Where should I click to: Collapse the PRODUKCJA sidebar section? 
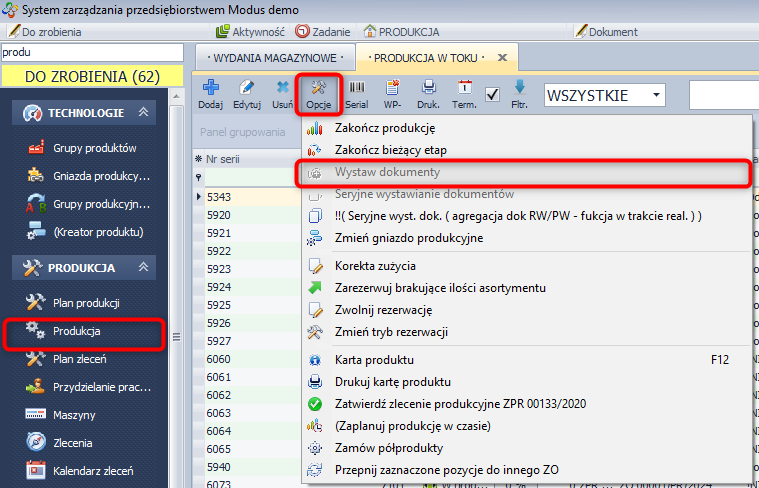(144, 268)
